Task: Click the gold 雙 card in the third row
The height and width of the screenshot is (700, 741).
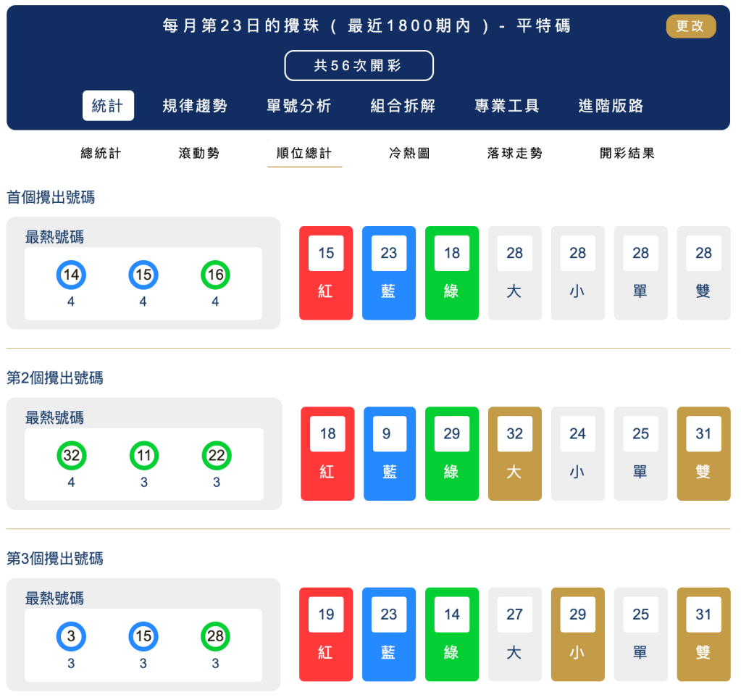Action: click(x=703, y=634)
